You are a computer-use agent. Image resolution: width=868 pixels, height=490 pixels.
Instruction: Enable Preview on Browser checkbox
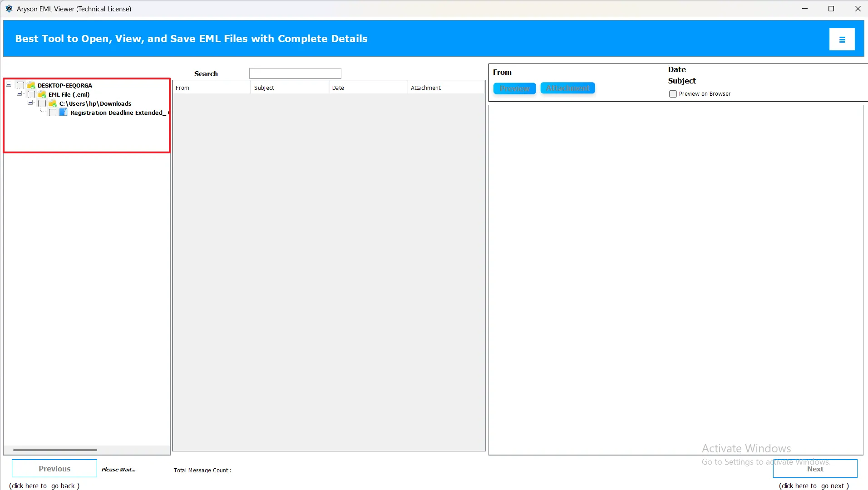(x=673, y=94)
